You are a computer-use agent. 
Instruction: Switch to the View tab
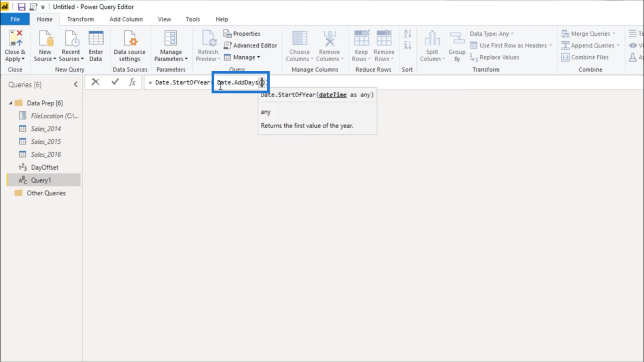[x=164, y=19]
